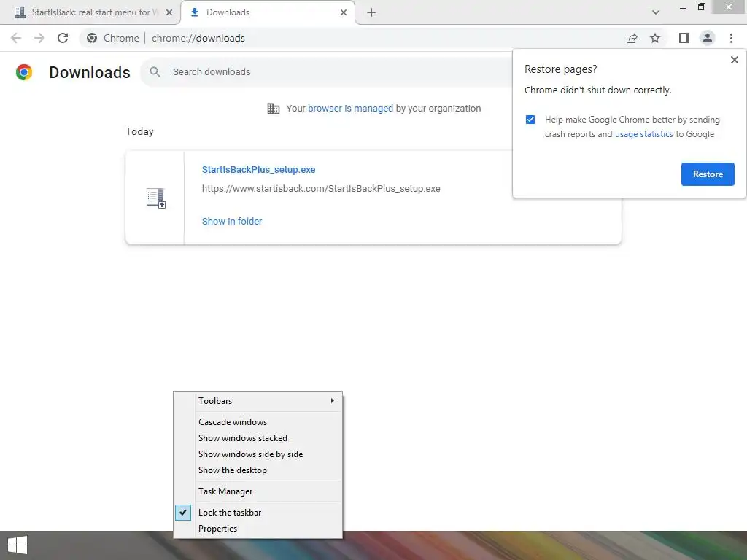Image resolution: width=747 pixels, height=560 pixels.
Task: Click the managed organization building icon
Action: pos(274,109)
